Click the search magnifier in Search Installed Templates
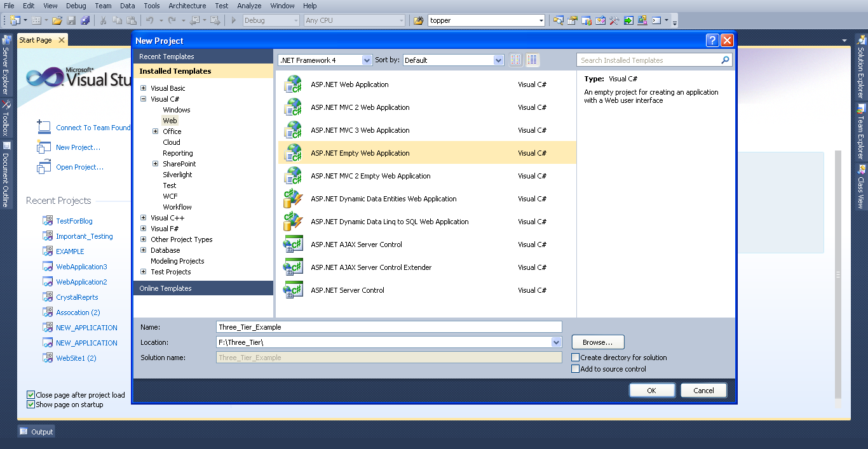Viewport: 868px width, 449px height. click(x=725, y=60)
